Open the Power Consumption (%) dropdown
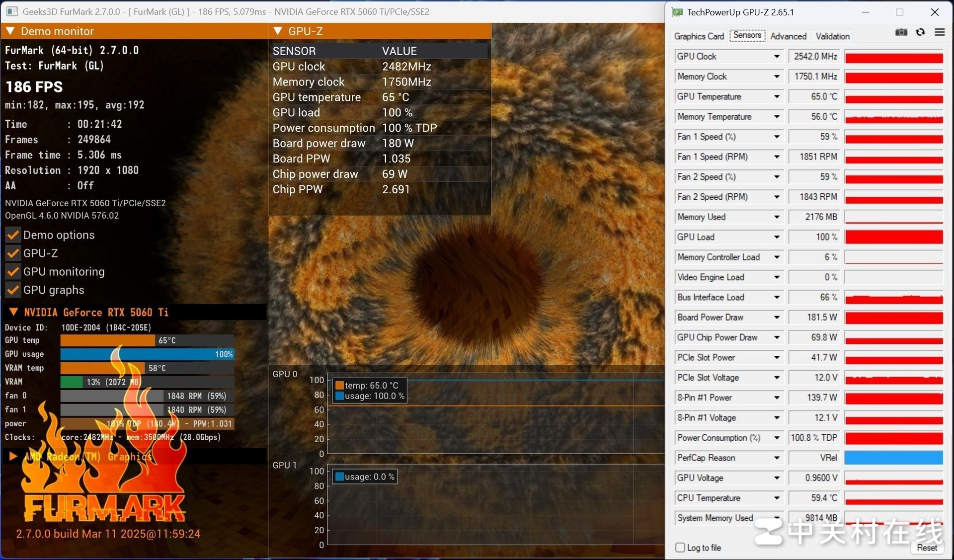 777,438
